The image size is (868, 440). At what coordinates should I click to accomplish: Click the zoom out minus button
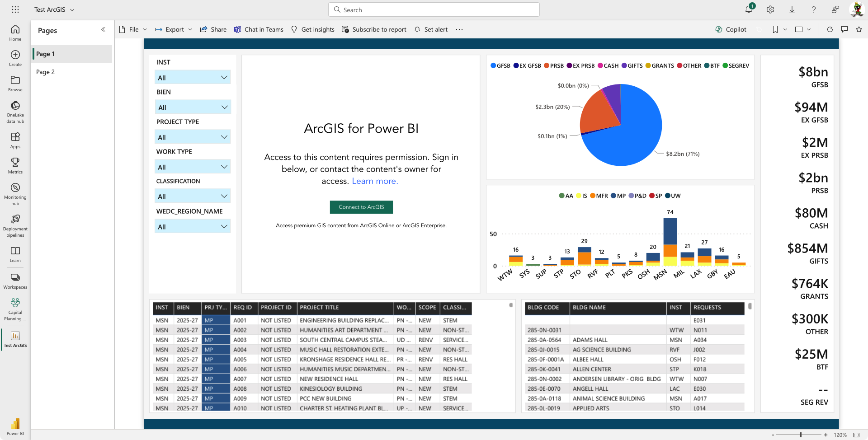pos(773,435)
